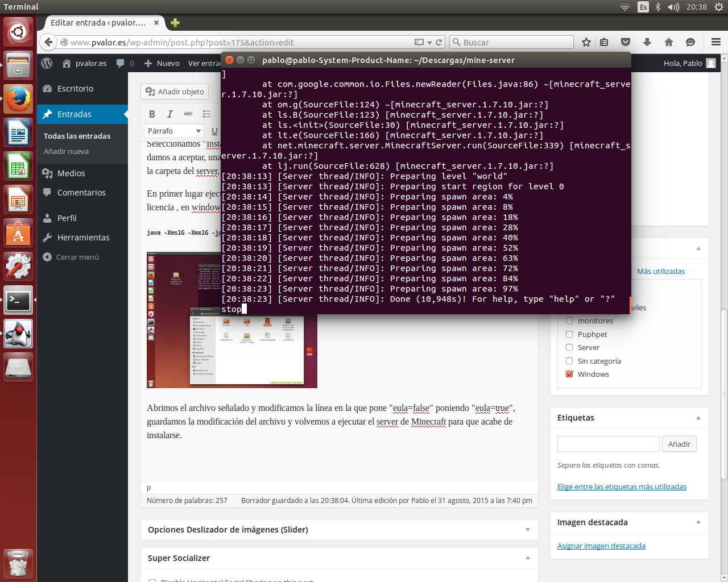
Task: Open Herramientas in sidebar
Action: tap(83, 238)
